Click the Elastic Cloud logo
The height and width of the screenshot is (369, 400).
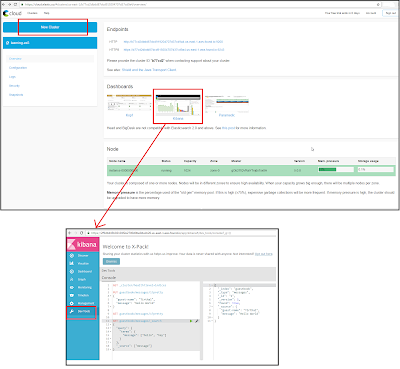[12, 13]
